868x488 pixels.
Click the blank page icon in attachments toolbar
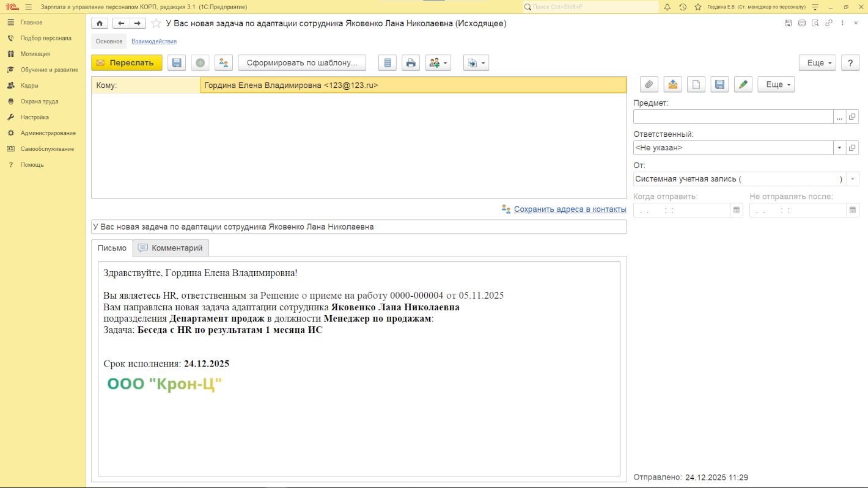coord(696,84)
